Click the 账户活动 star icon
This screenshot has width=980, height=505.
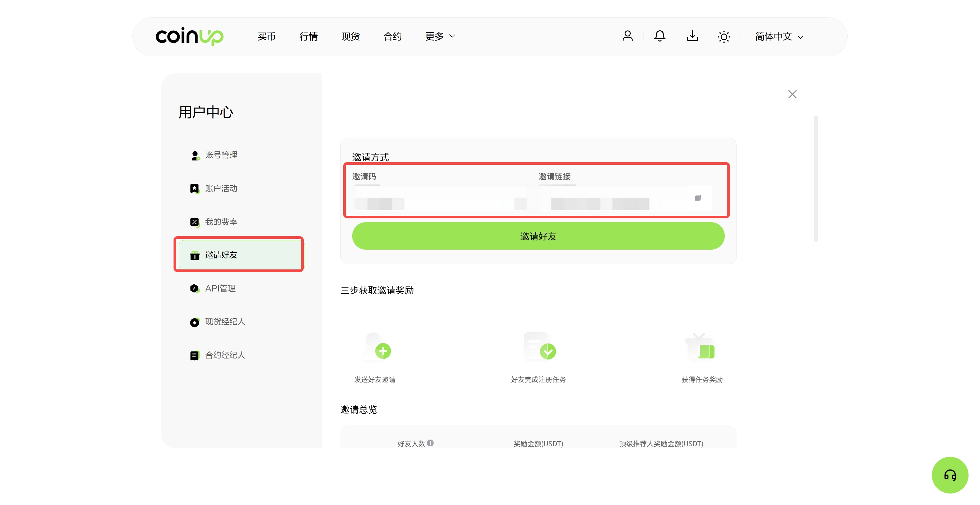coord(195,189)
